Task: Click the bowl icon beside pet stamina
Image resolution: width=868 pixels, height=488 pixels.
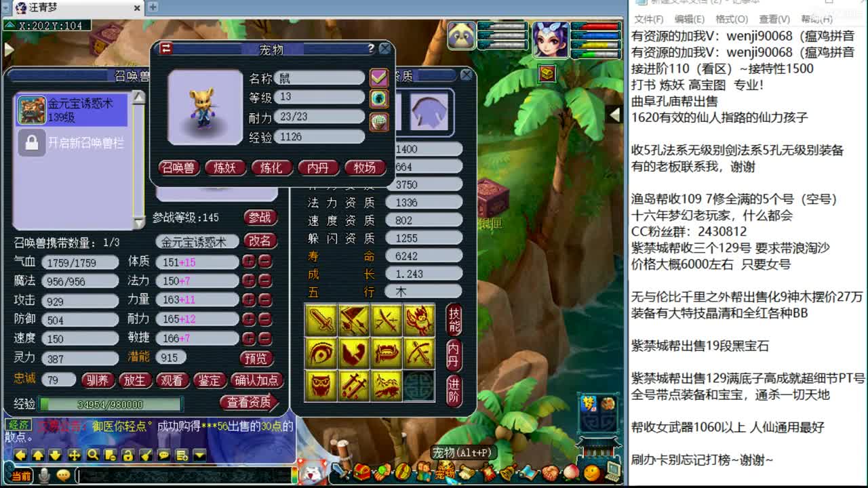Action: (x=379, y=121)
